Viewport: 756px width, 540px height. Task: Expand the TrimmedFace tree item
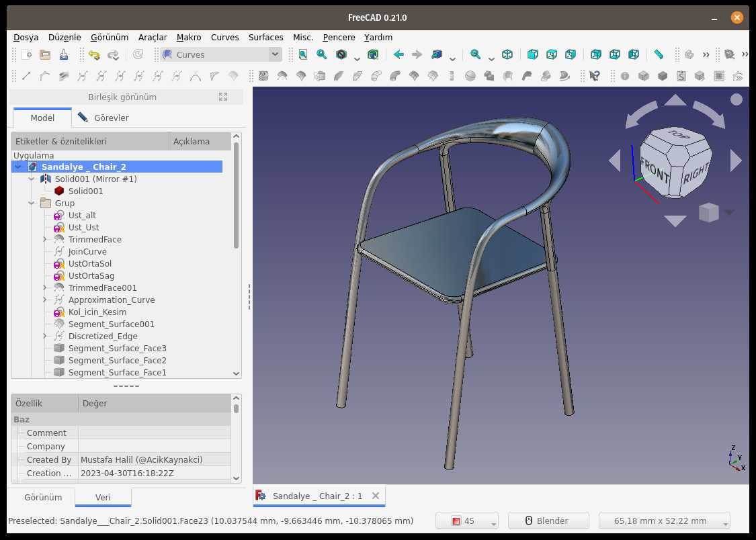tap(44, 239)
